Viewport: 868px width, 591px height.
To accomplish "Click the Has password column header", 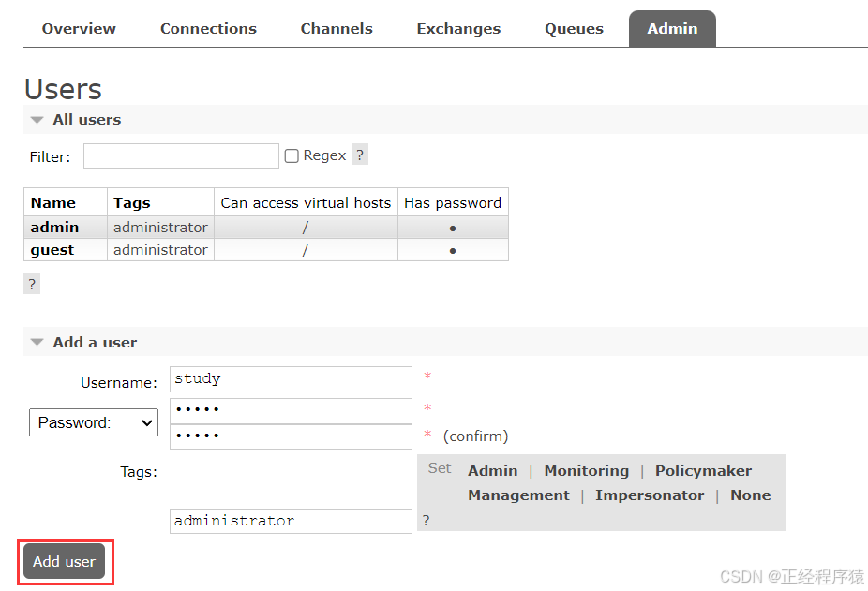I will (453, 203).
